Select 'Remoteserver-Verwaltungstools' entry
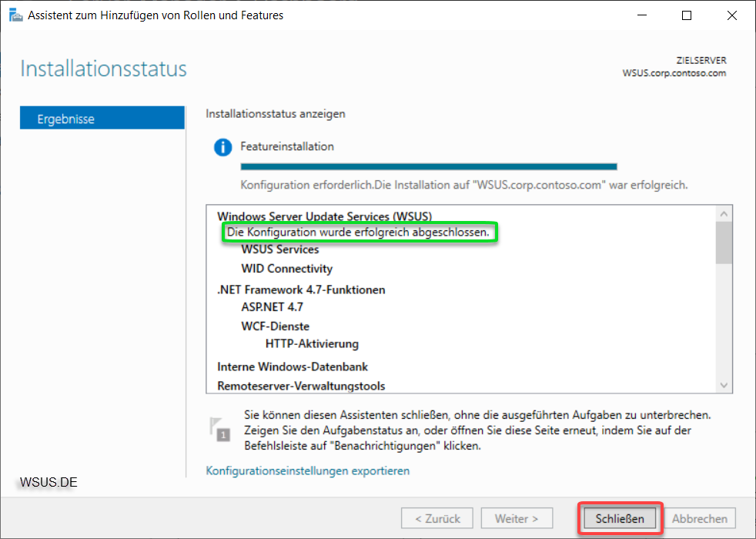The height and width of the screenshot is (539, 756). tap(301, 387)
